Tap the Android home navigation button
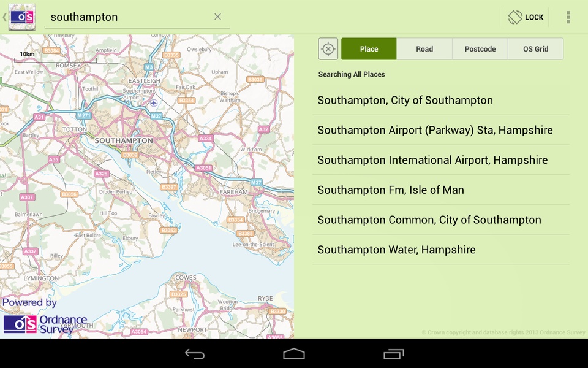588x368 pixels. 294,354
